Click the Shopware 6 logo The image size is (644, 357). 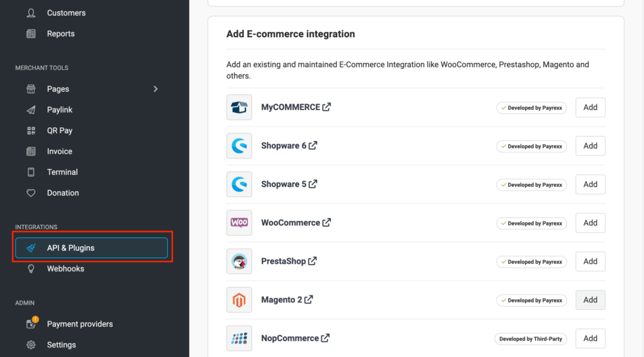(x=239, y=146)
